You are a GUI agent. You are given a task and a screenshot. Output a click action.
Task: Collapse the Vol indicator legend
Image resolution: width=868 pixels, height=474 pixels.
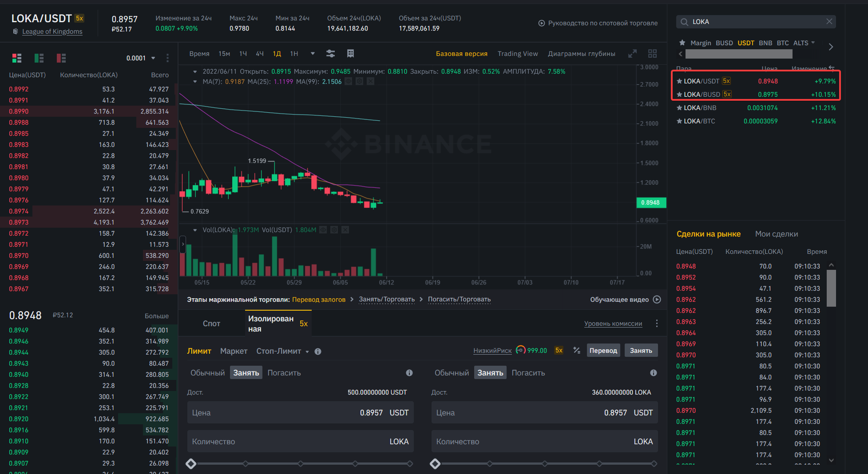[x=195, y=230]
